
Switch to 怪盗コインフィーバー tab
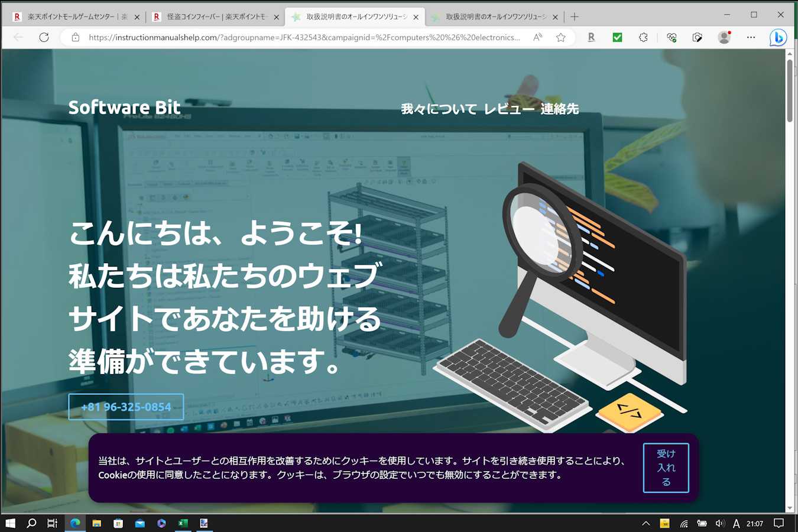(213, 17)
